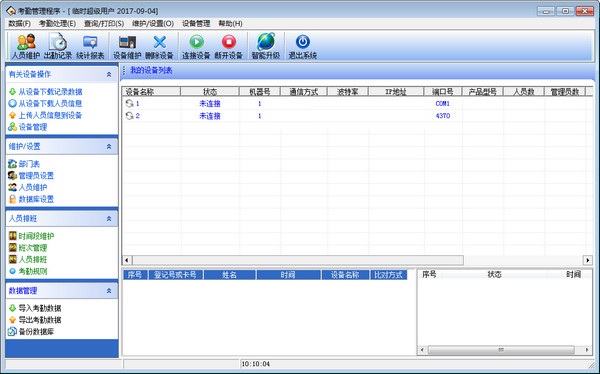Click the device 2 row sync icon

click(x=130, y=116)
